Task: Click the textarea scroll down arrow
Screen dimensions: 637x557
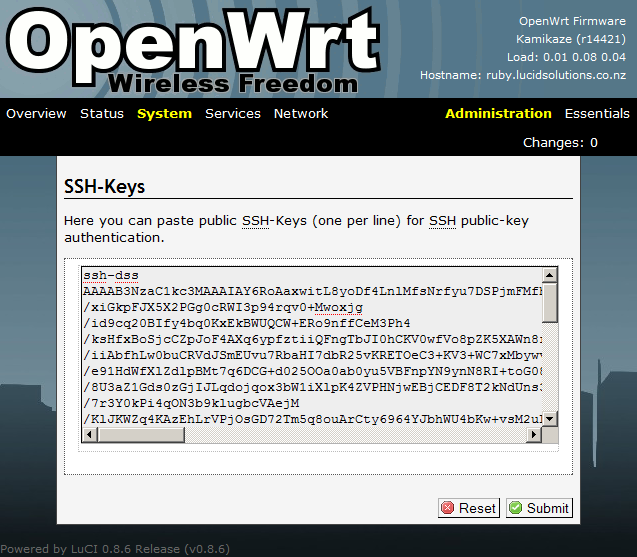Action: tap(550, 419)
